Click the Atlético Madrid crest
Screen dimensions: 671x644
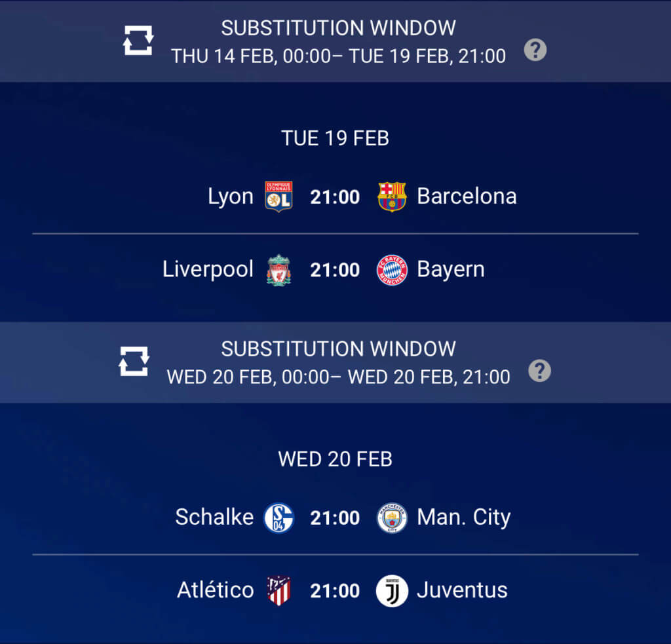point(278,590)
